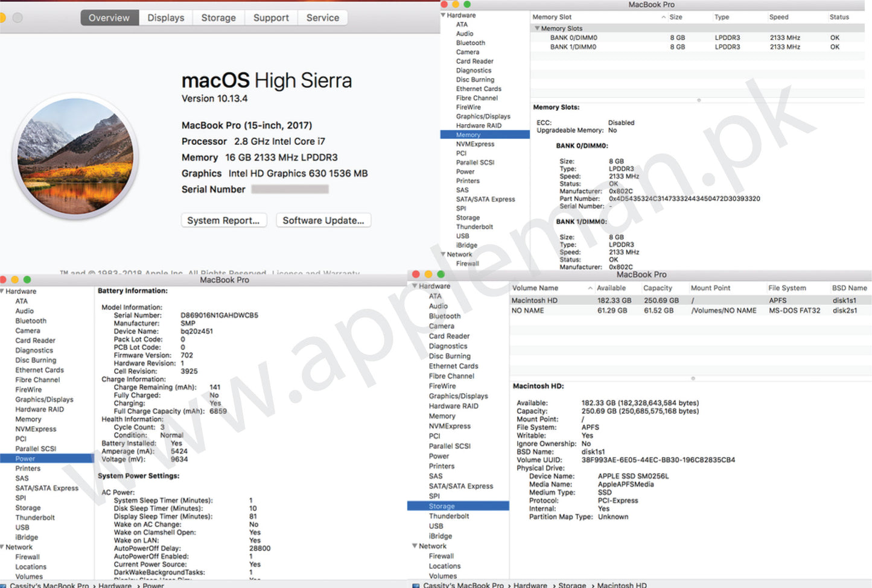Sort memory table by the Memory Slot column
The width and height of the screenshot is (872, 588).
[552, 17]
